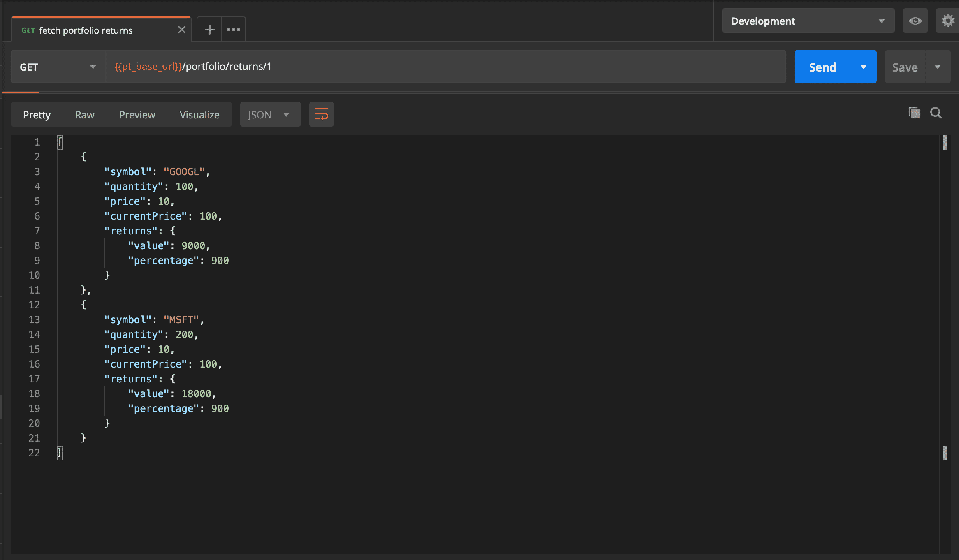Image resolution: width=959 pixels, height=560 pixels.
Task: Open the Development environment dropdown
Action: click(x=808, y=21)
